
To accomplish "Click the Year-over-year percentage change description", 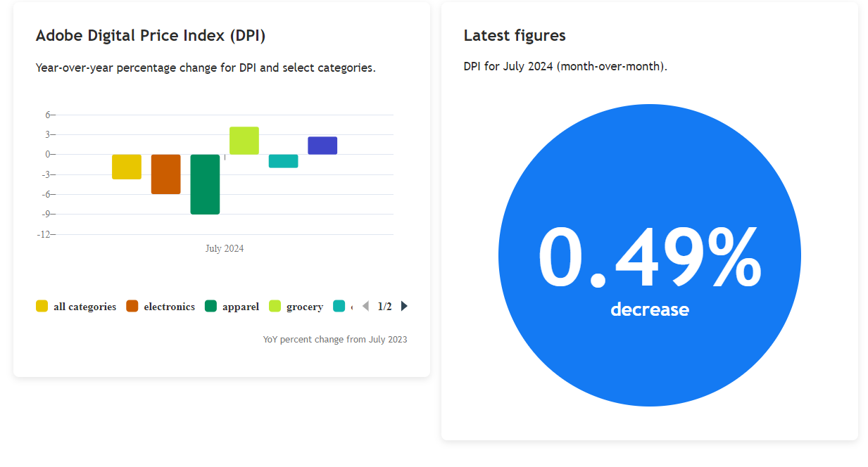I will point(206,68).
